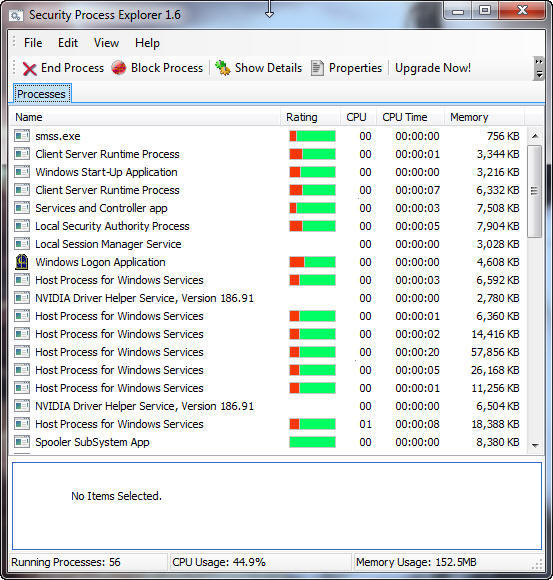
Task: Click the all-green rating bar of Spooler SubSystem App
Action: click(x=313, y=442)
